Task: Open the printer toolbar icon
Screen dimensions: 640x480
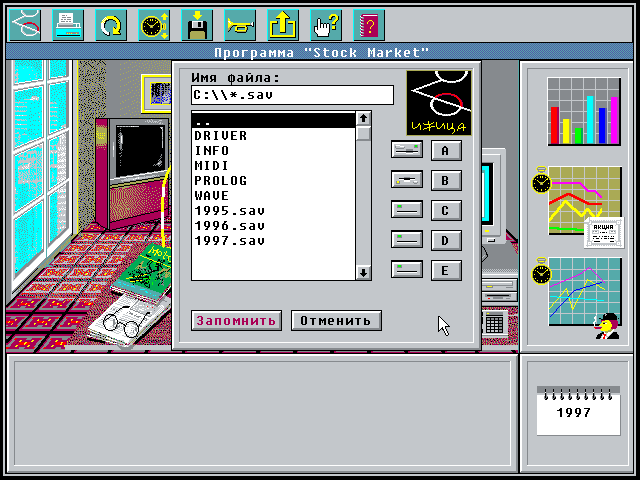Action: tap(68, 25)
